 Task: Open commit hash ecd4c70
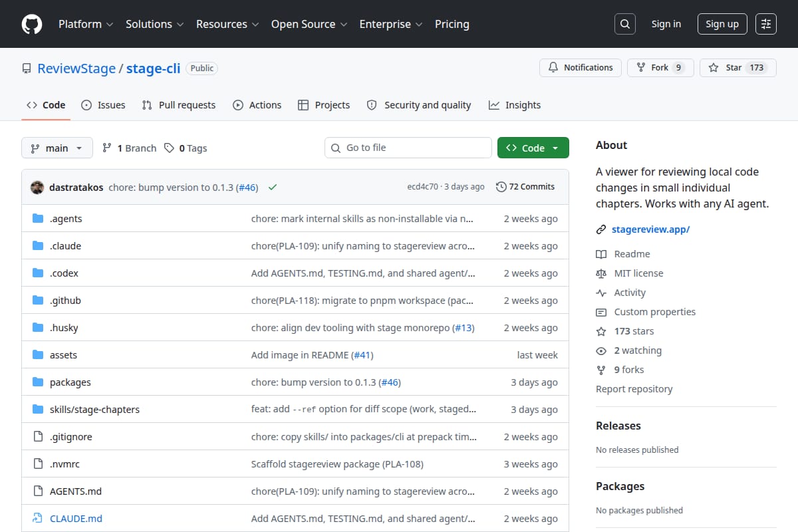(x=423, y=187)
